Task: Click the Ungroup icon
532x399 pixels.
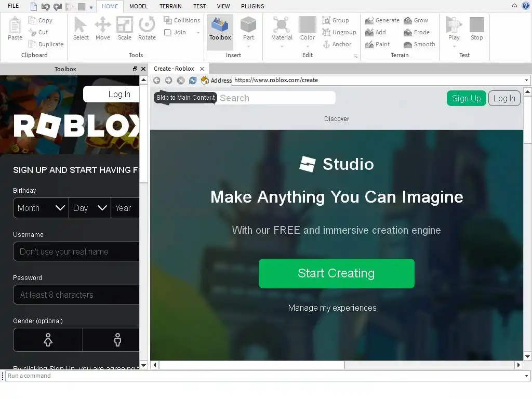Action: pyautogui.click(x=326, y=32)
